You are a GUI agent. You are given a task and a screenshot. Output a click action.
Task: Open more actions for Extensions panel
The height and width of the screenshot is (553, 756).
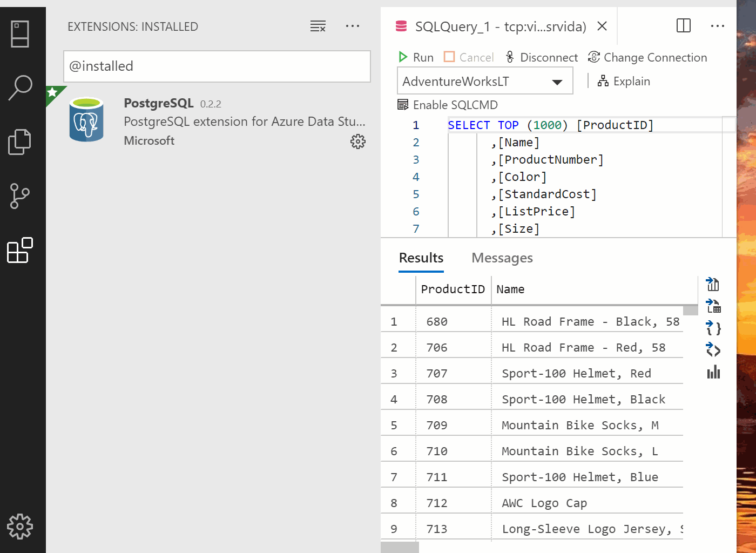[353, 26]
